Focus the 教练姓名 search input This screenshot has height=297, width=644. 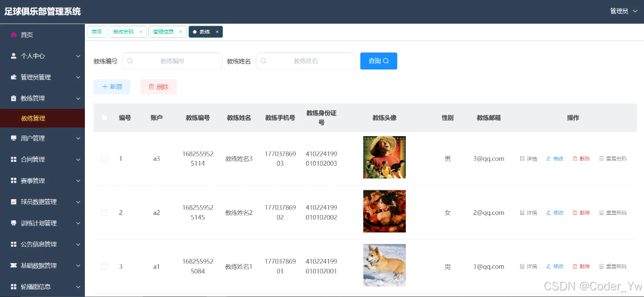[x=306, y=61]
